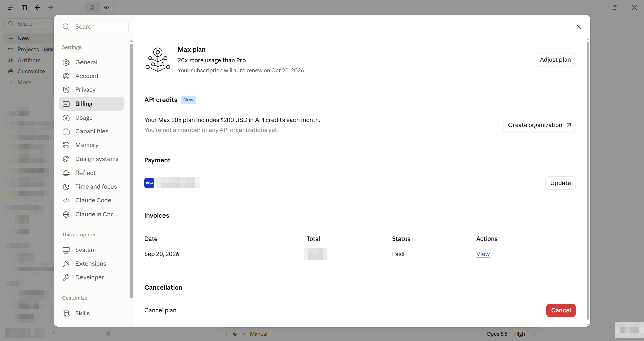Viewport: 644px width, 341px height.
Task: Click the plus attach icon in composer
Action: tap(227, 334)
